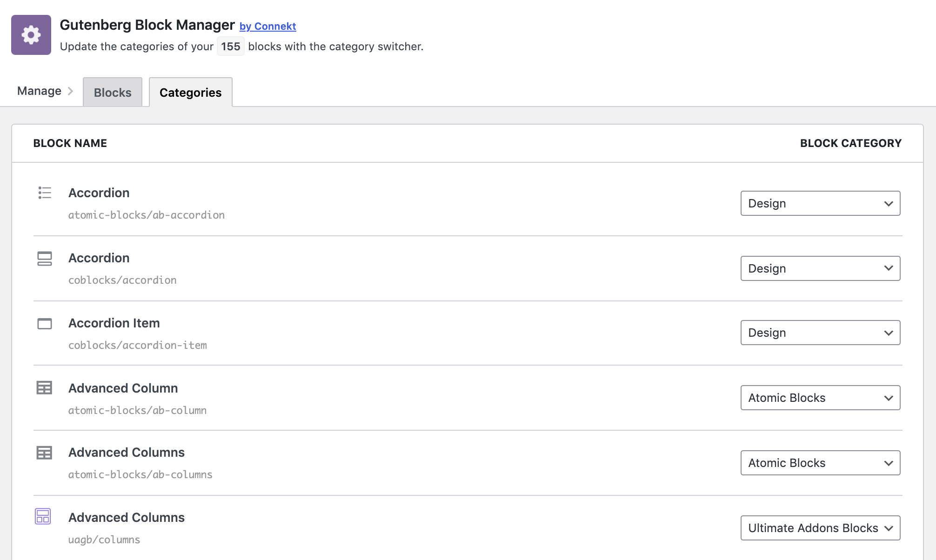Viewport: 936px width, 560px height.
Task: Click the Manage breadcrumb label
Action: 39,91
